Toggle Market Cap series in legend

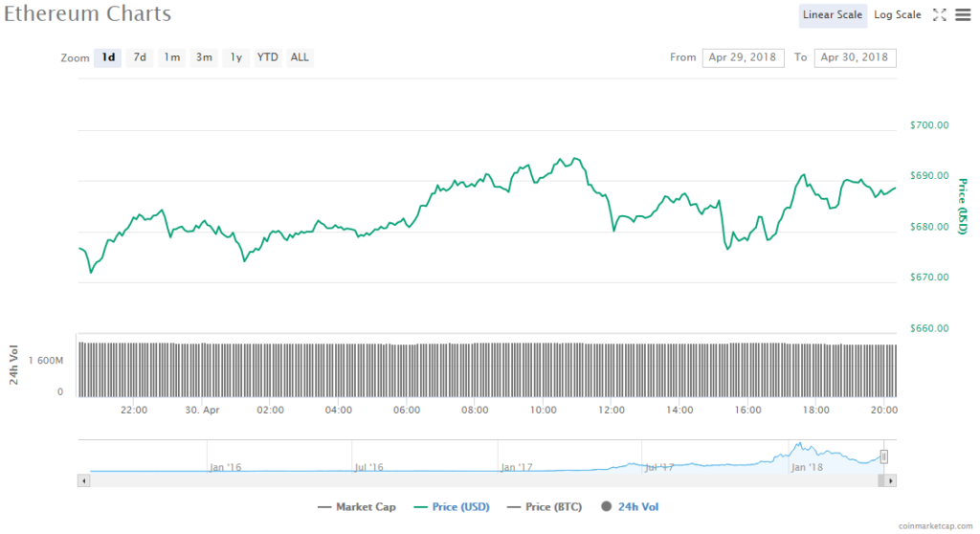coord(356,507)
